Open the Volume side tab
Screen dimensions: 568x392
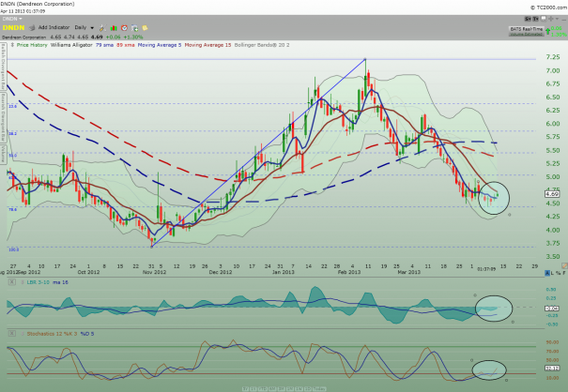(x=3, y=155)
